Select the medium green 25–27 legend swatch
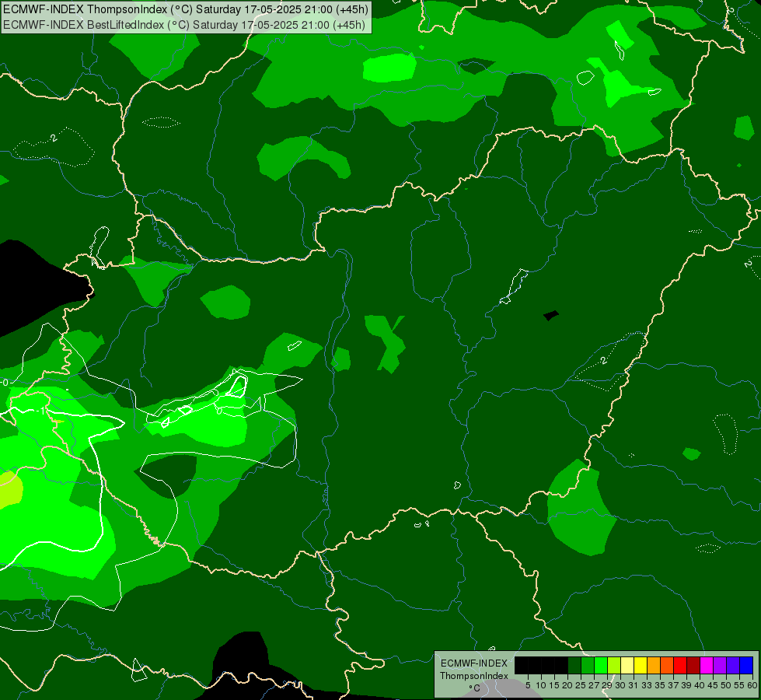This screenshot has width=761, height=700. (x=588, y=665)
